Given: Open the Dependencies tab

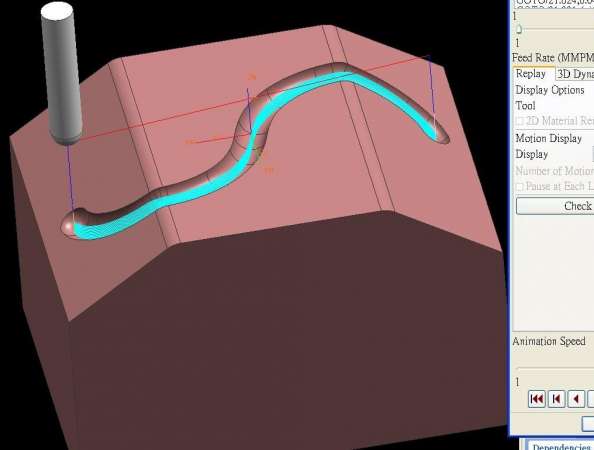Looking at the screenshot, I should [x=561, y=446].
